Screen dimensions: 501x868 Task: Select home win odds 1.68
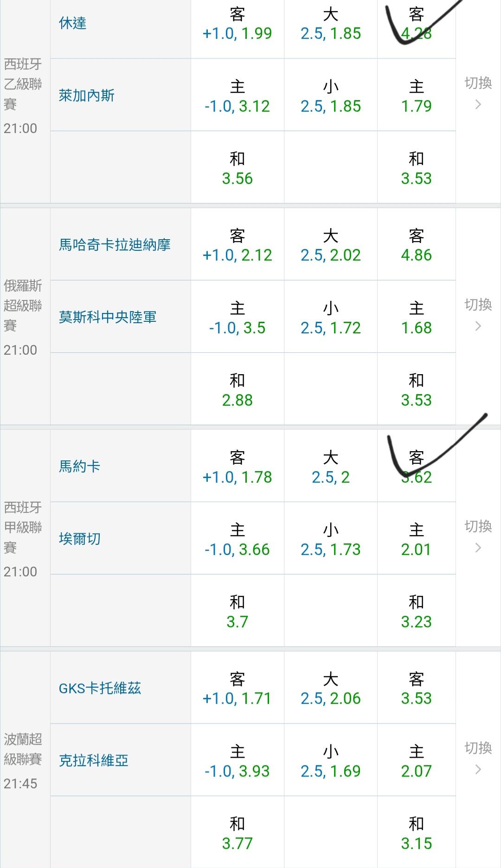click(x=416, y=318)
